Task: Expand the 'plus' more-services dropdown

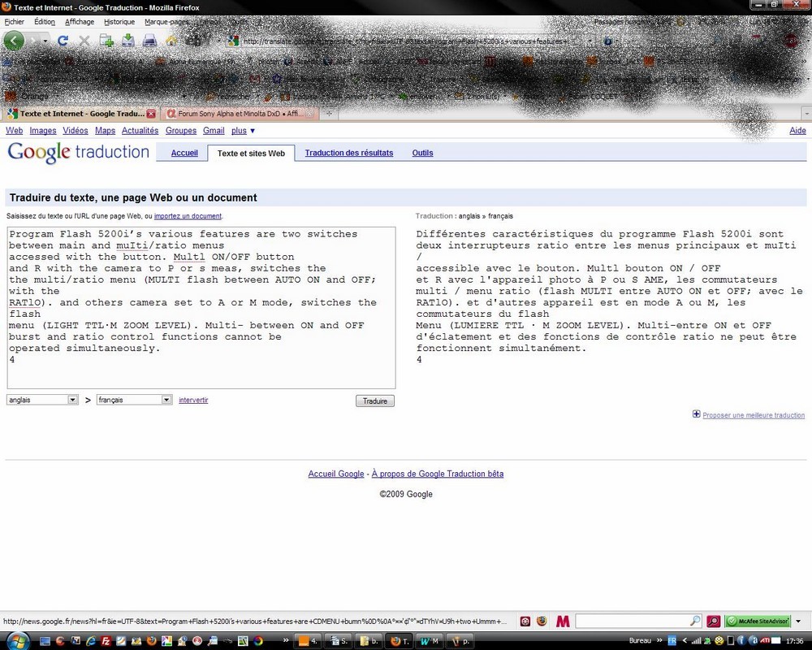Action: pyautogui.click(x=243, y=131)
